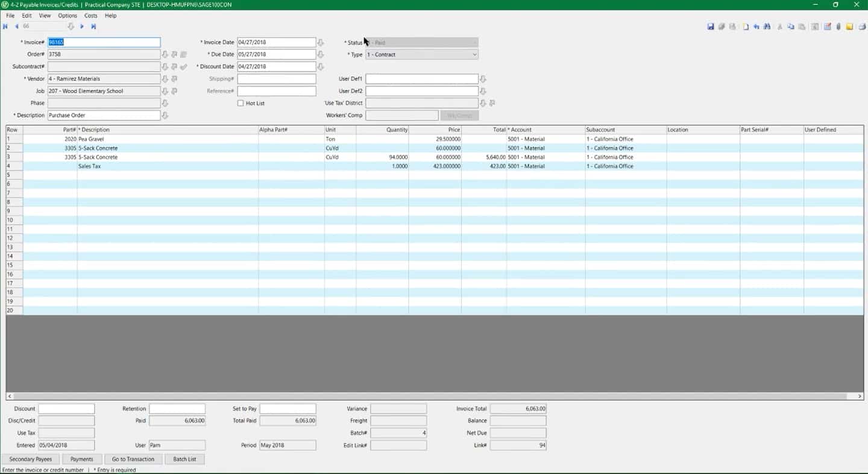Open the Costs menu
Viewport: 868px width, 474px height.
tap(90, 16)
